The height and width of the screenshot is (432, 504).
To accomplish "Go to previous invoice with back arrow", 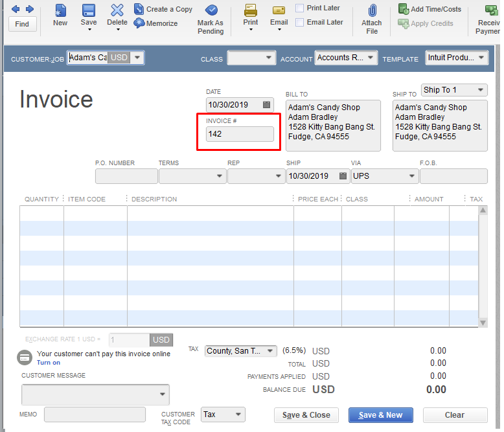I will 16,9.
